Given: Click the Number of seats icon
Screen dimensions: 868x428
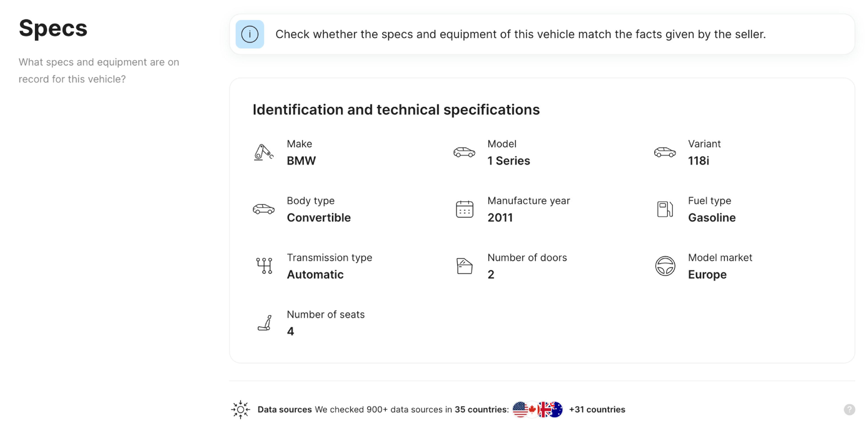Looking at the screenshot, I should click(x=264, y=323).
